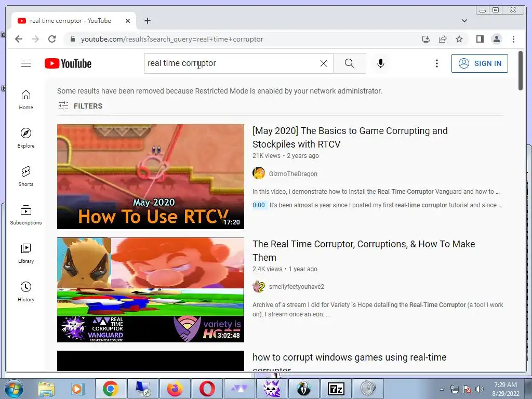Toggle the Chrome side panel

[480, 39]
